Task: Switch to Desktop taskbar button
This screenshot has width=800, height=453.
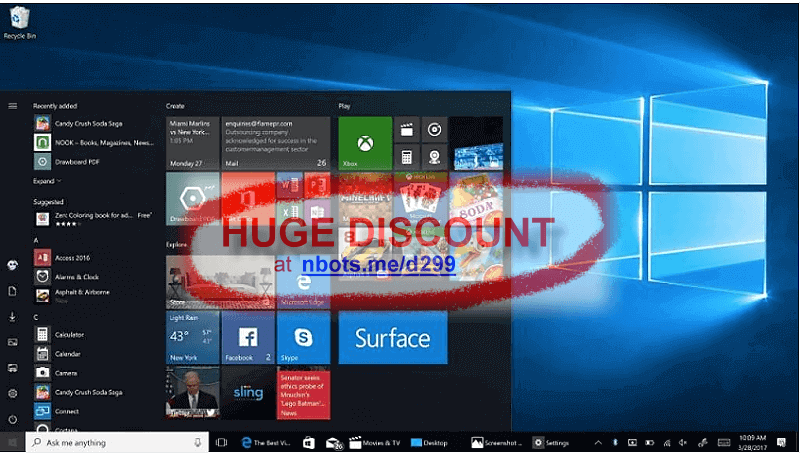Action: [x=430, y=443]
